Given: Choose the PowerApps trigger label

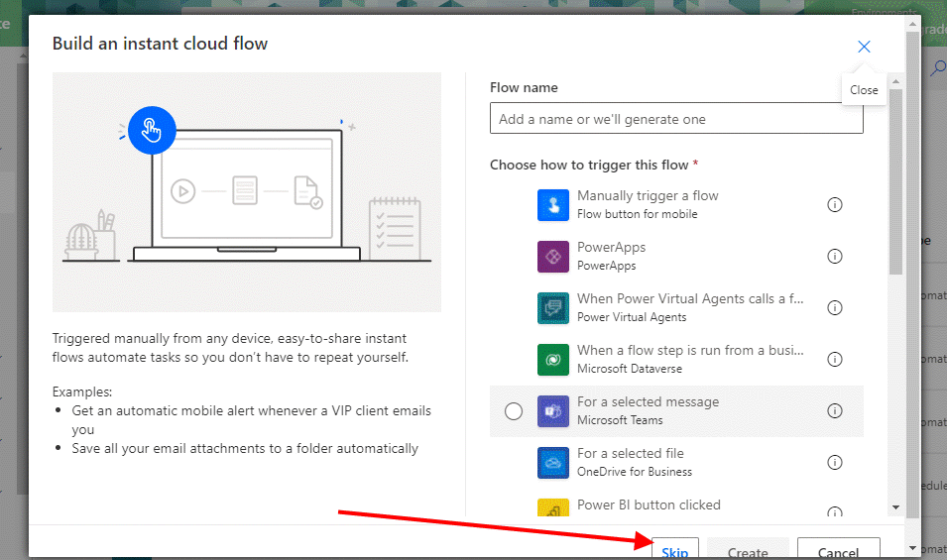Looking at the screenshot, I should pos(611,247).
